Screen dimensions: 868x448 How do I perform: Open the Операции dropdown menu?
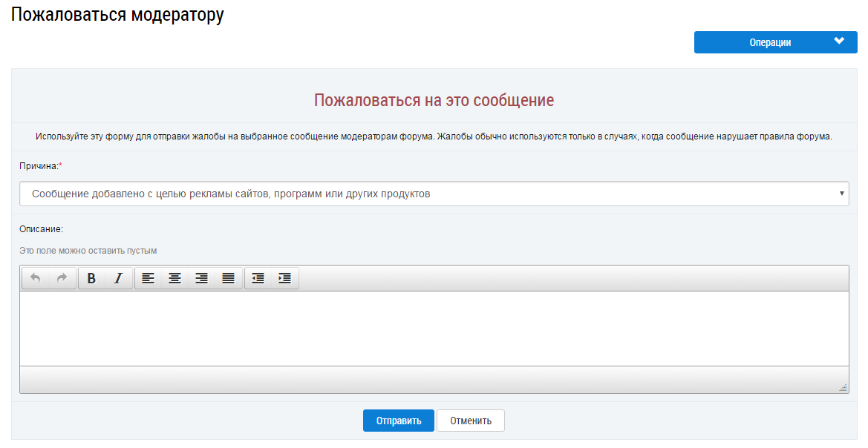click(x=775, y=42)
